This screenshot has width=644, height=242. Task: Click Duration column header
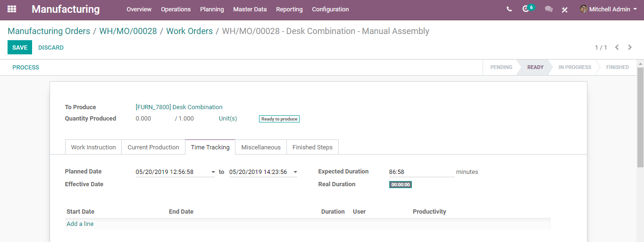coord(333,212)
